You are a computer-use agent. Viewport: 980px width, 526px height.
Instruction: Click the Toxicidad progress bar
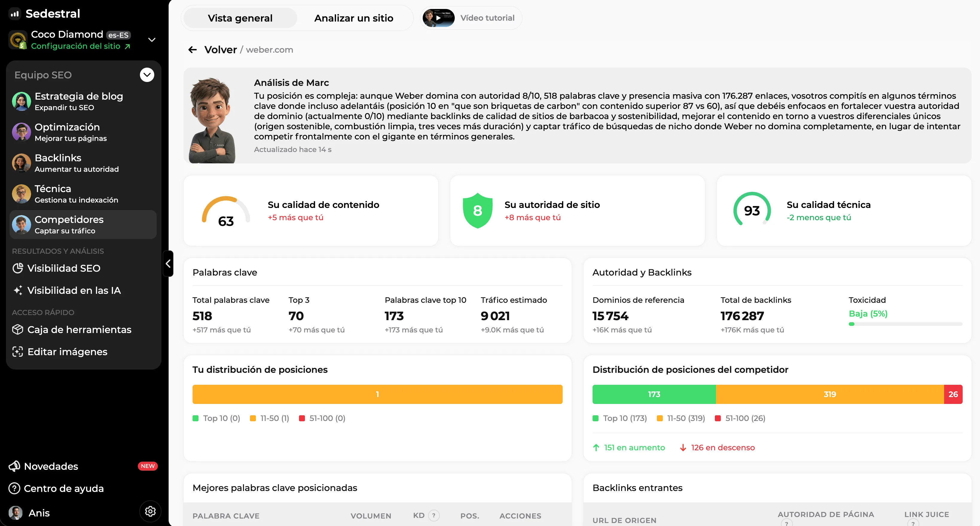(x=906, y=324)
